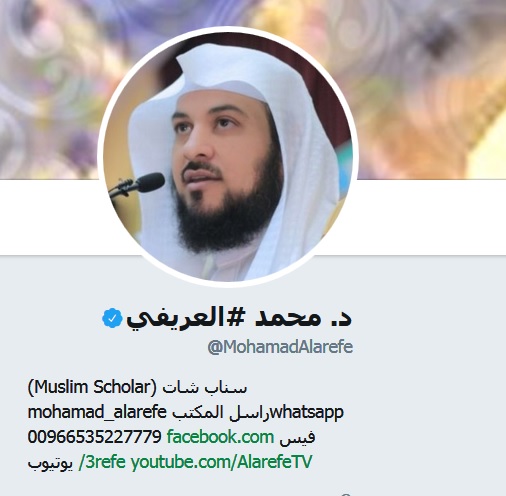Click the mohamad_alarefe Snapchat username

point(97,412)
